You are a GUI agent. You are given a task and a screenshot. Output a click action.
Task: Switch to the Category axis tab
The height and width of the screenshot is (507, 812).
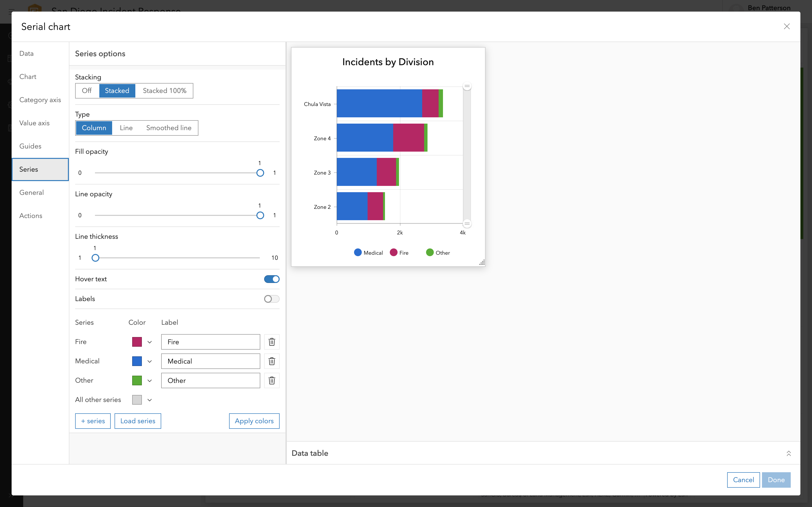coord(40,99)
